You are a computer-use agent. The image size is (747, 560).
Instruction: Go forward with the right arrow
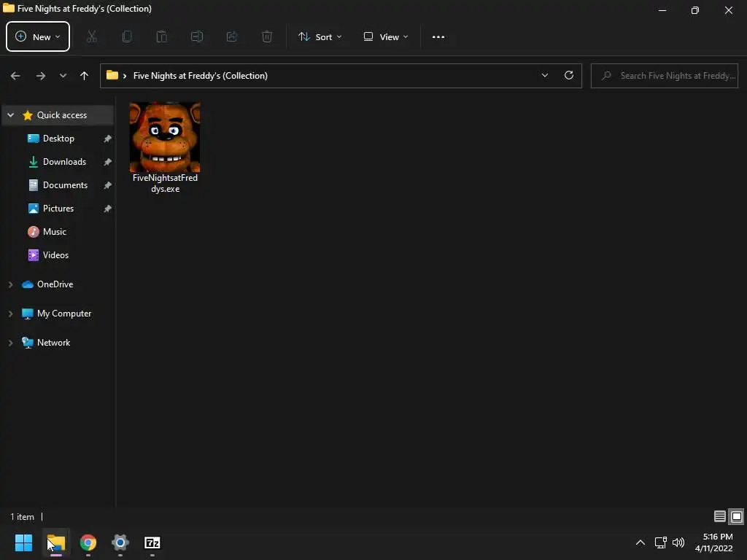pos(41,76)
